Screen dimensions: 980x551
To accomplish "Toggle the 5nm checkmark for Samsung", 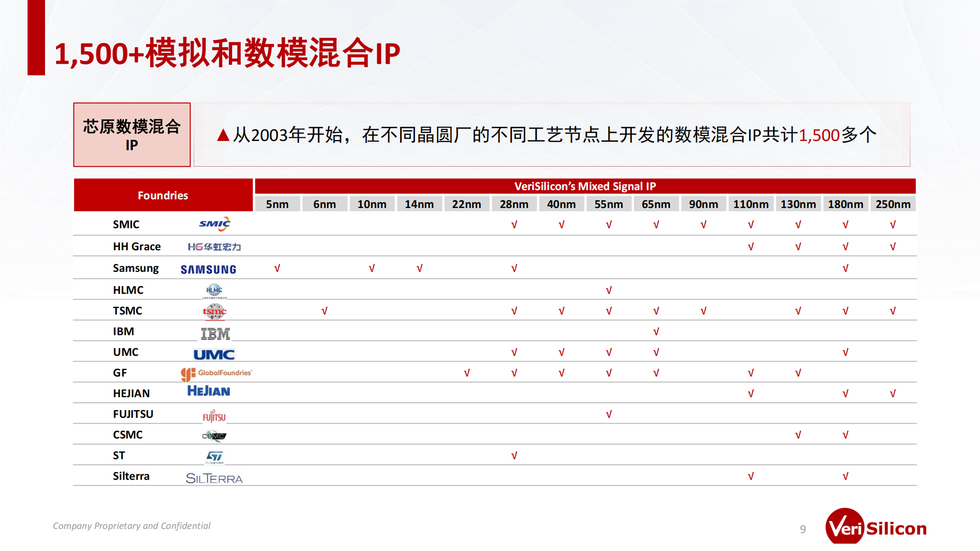I will pyautogui.click(x=278, y=268).
